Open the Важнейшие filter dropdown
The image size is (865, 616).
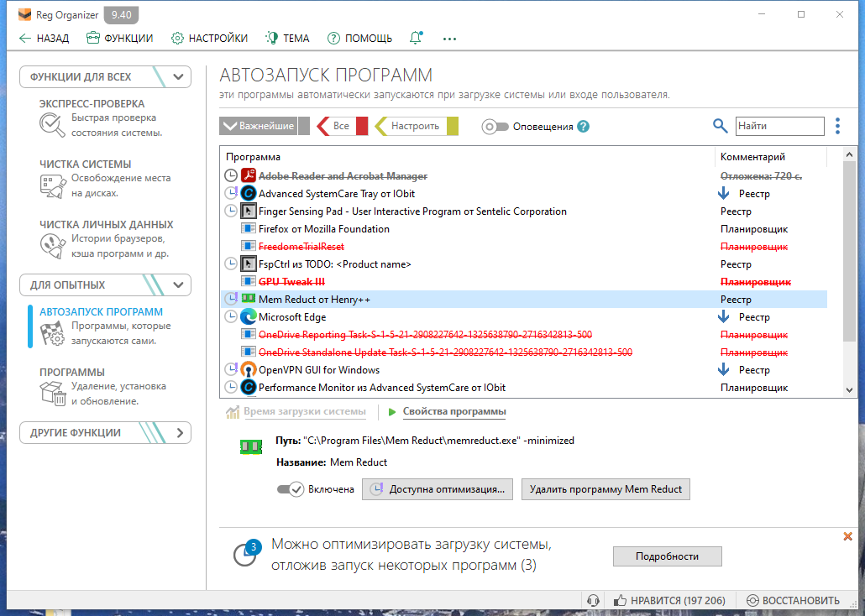click(x=258, y=126)
